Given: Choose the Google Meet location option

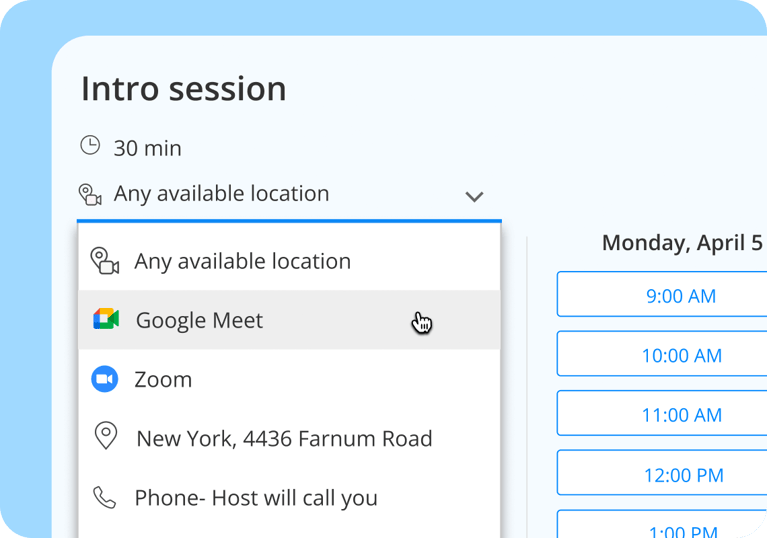Looking at the screenshot, I should [200, 320].
